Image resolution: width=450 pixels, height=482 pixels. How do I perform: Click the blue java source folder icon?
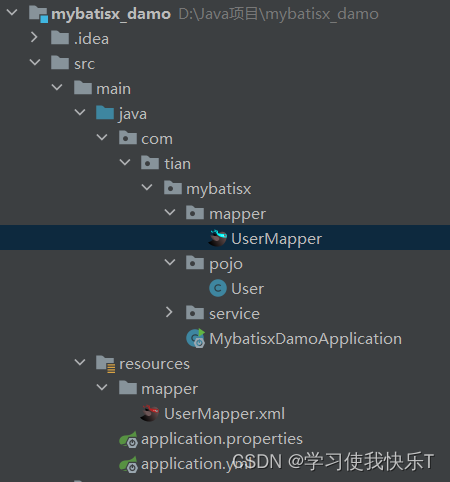(x=105, y=113)
